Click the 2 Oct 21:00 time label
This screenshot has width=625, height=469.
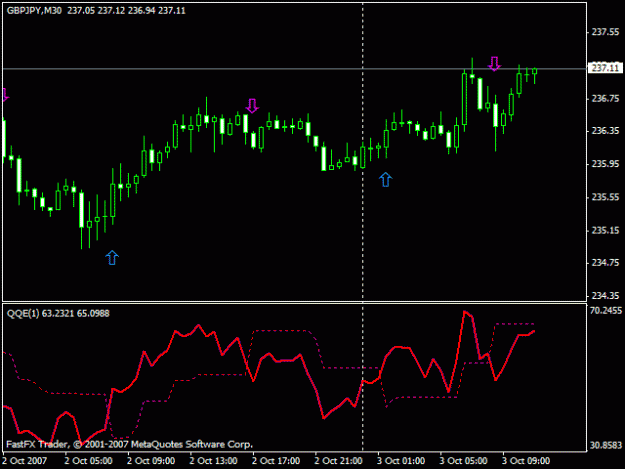[x=338, y=461]
